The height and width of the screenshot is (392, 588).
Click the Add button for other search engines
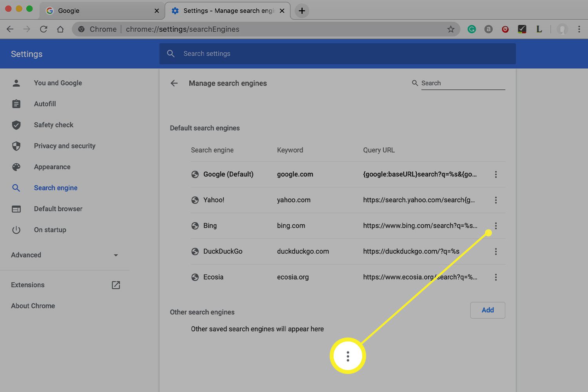tap(487, 310)
